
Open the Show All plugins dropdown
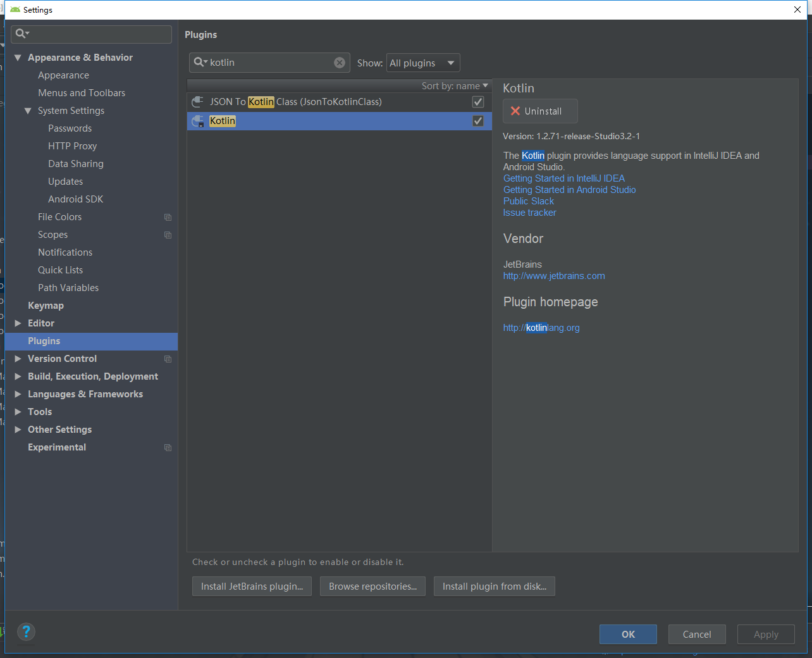coord(423,63)
